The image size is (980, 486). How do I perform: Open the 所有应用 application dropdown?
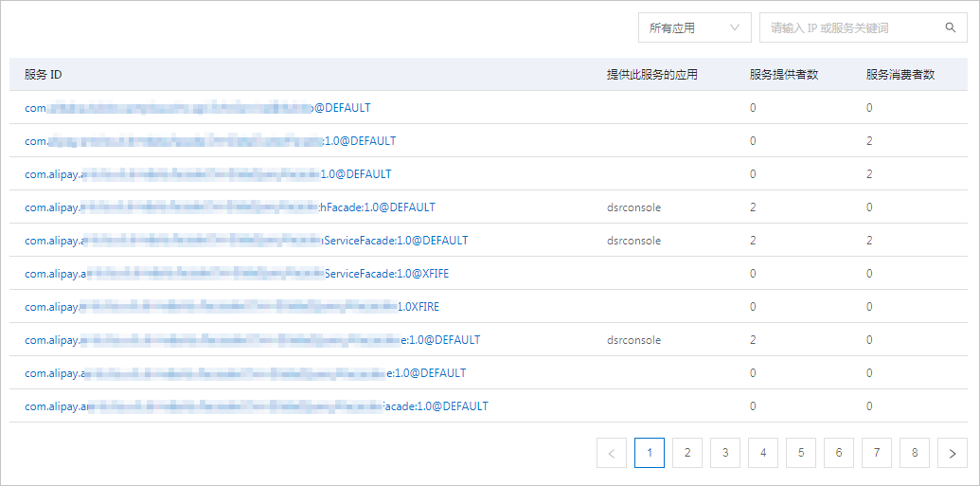pos(694,28)
